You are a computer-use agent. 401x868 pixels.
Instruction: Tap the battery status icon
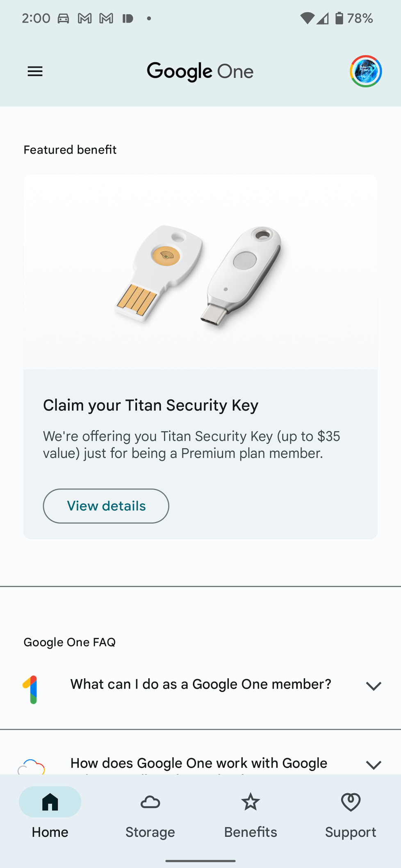click(339, 18)
